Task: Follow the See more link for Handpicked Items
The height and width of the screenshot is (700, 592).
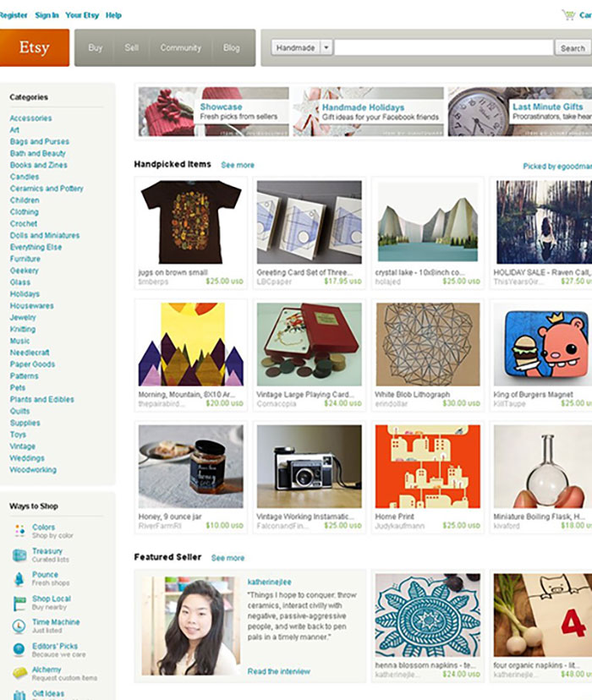Action: point(238,165)
